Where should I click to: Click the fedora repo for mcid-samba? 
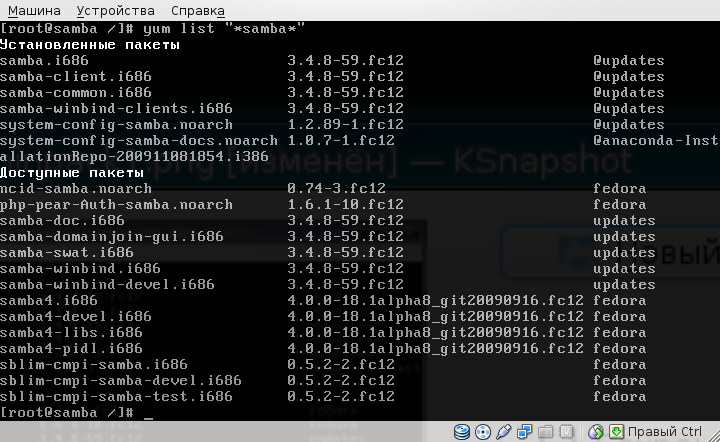(619, 189)
